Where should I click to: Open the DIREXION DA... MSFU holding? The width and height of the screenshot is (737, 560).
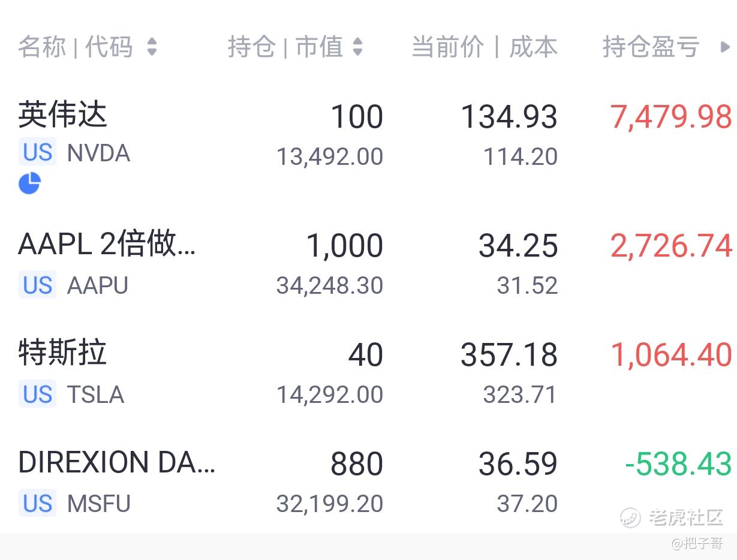tap(368, 481)
